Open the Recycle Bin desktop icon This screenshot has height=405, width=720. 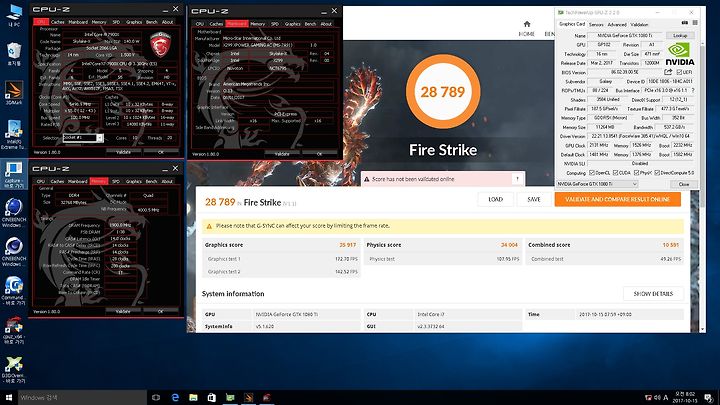(14, 53)
